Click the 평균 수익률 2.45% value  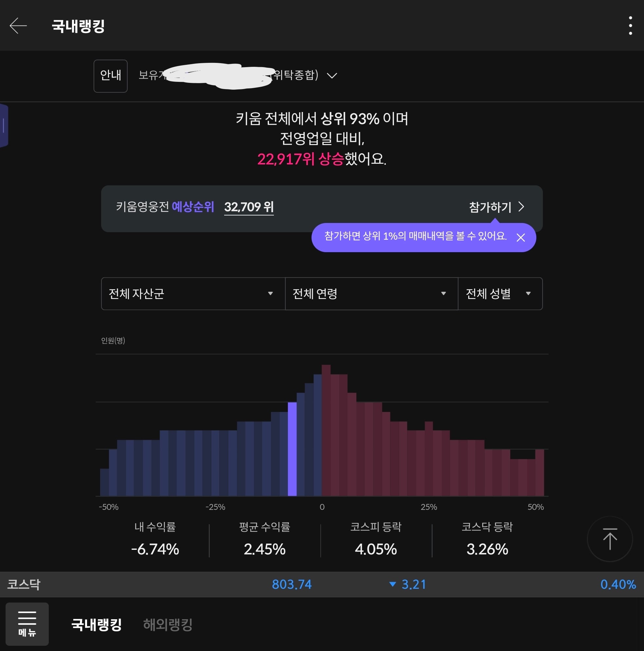point(265,549)
